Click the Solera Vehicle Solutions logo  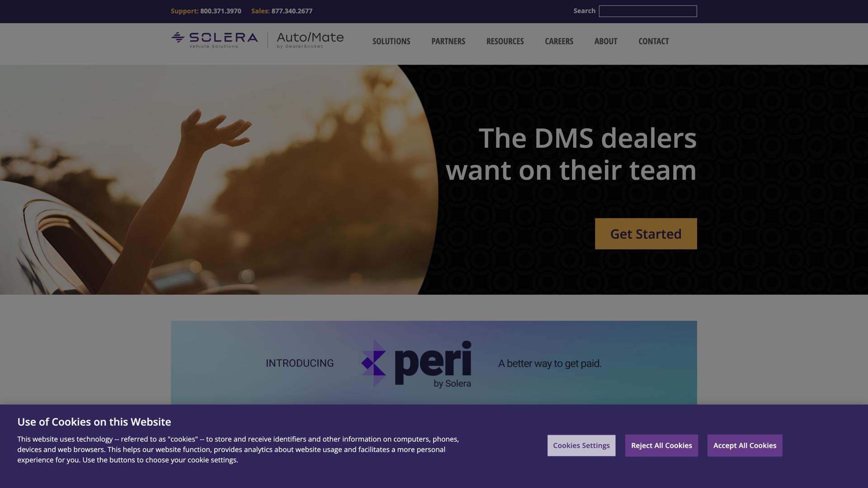[214, 40]
